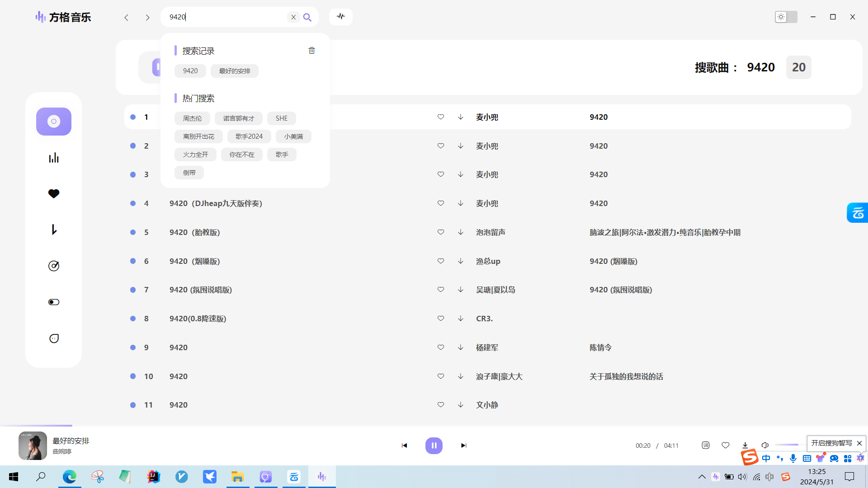Image resolution: width=868 pixels, height=488 pixels.
Task: Delete search history with trash icon
Action: tap(311, 51)
